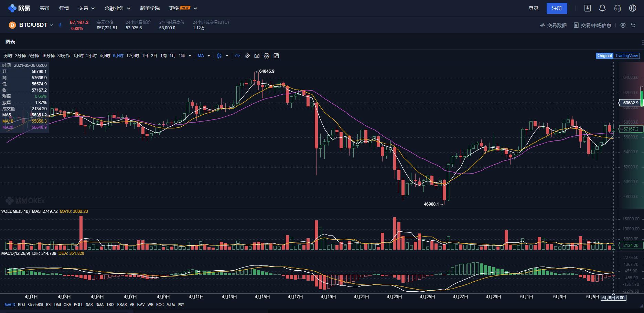Viewport: 644px width, 313px height.
Task: Select the 12小时 timeframe
Action: 132,56
